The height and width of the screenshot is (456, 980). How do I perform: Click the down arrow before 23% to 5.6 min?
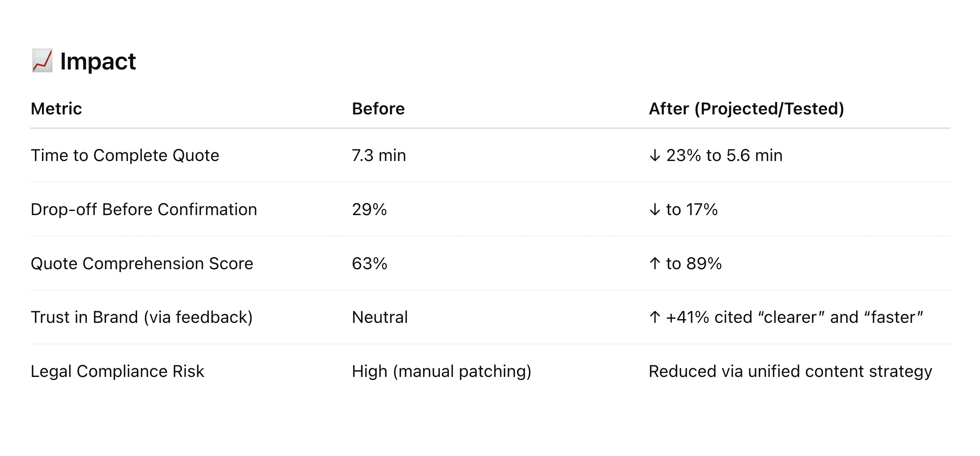coord(655,156)
